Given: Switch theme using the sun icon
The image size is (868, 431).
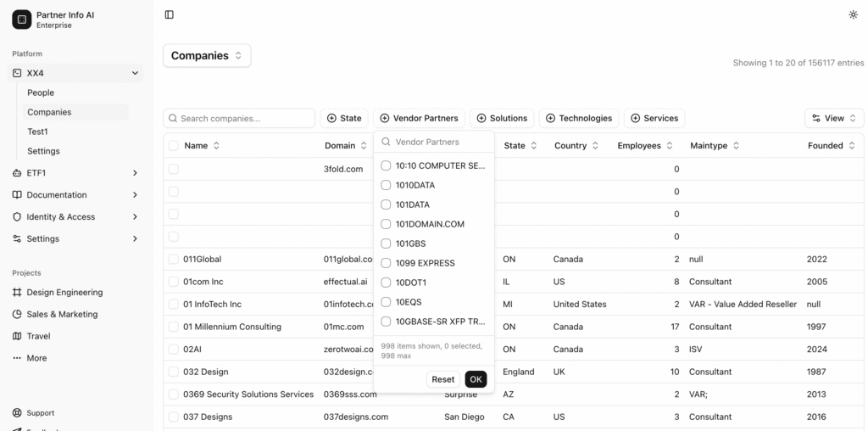Looking at the screenshot, I should tap(853, 14).
